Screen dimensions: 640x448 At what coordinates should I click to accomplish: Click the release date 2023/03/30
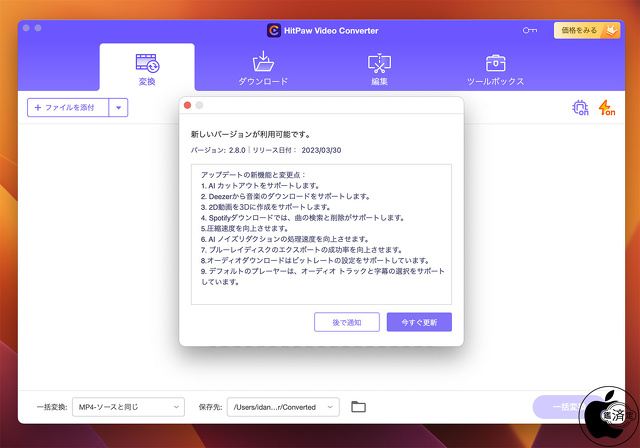(321, 150)
